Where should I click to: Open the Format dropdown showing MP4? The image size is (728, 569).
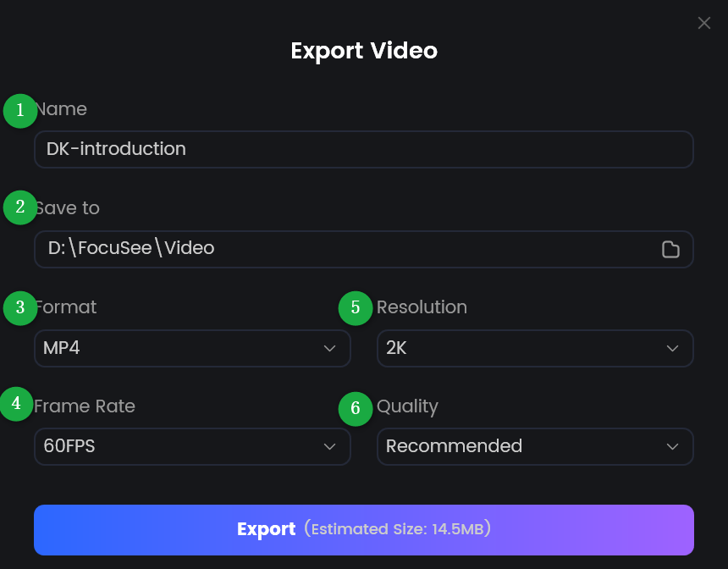pyautogui.click(x=192, y=348)
